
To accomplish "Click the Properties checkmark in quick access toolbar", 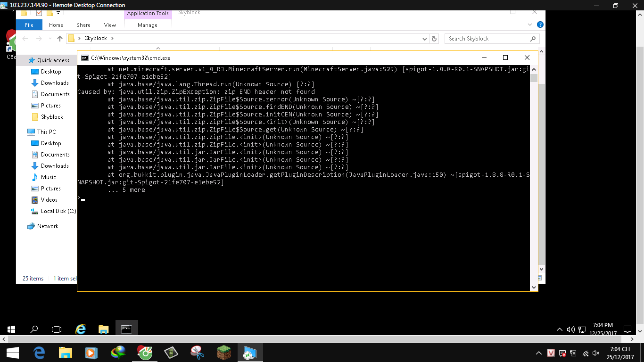I will click(x=39, y=13).
